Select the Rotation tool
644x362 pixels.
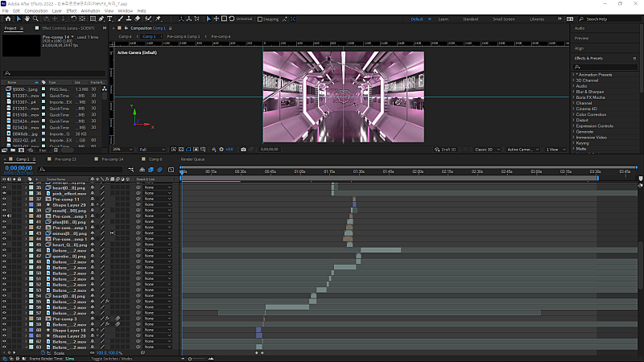73,19
